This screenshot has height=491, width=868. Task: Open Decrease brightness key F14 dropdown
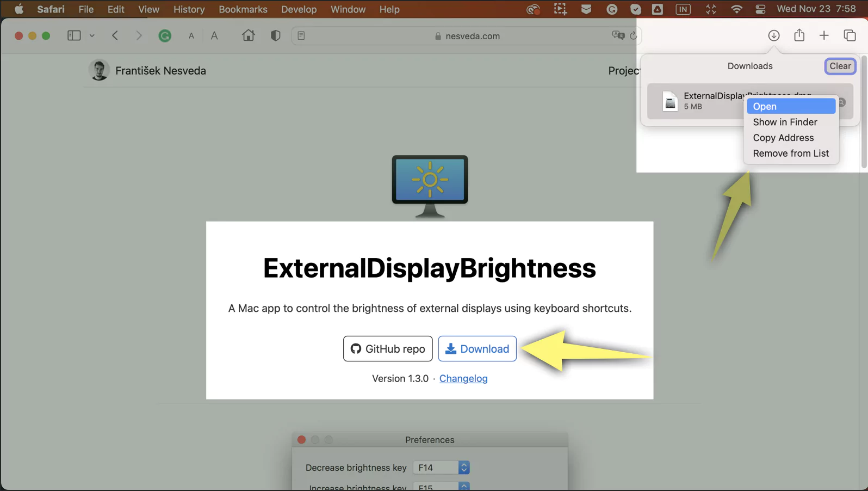point(441,468)
